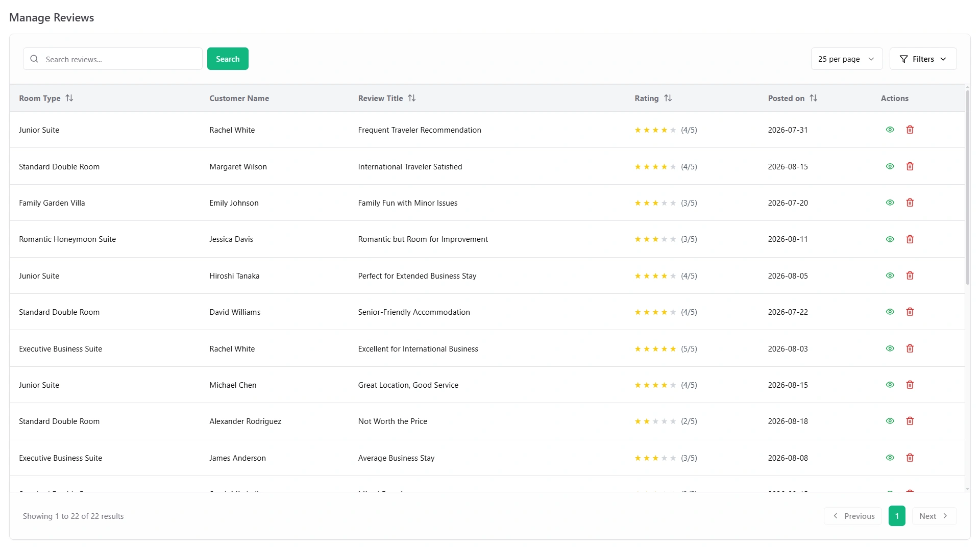The height and width of the screenshot is (551, 980).
Task: Delete the Romantic but Room for Improvement review
Action: (910, 239)
